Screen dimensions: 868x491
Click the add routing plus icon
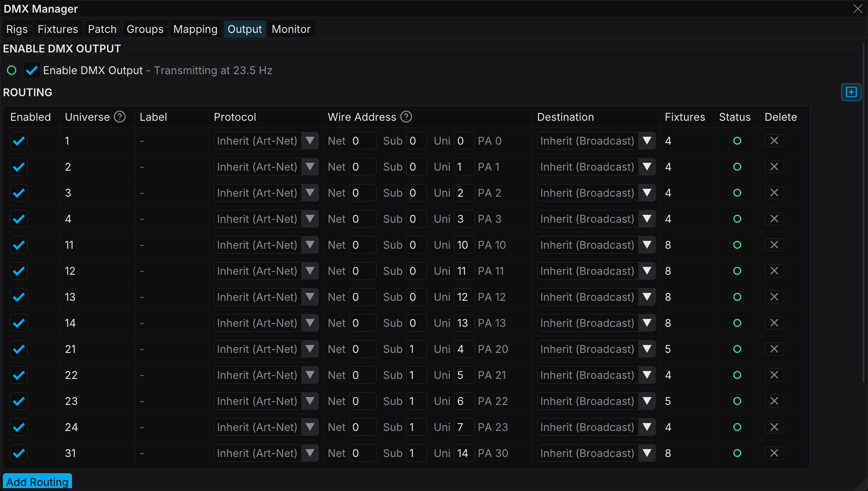click(x=851, y=92)
